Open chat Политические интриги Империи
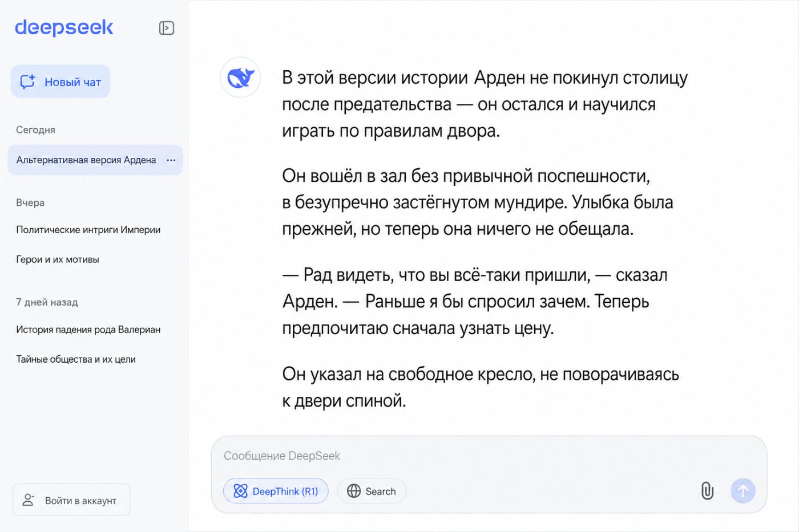Image resolution: width=799 pixels, height=532 pixels. click(88, 230)
